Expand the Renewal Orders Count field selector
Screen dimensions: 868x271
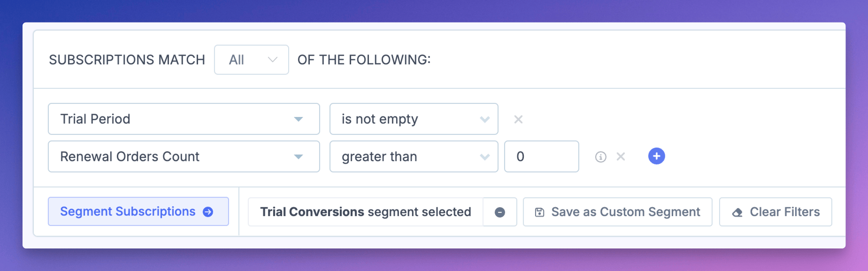(x=183, y=156)
